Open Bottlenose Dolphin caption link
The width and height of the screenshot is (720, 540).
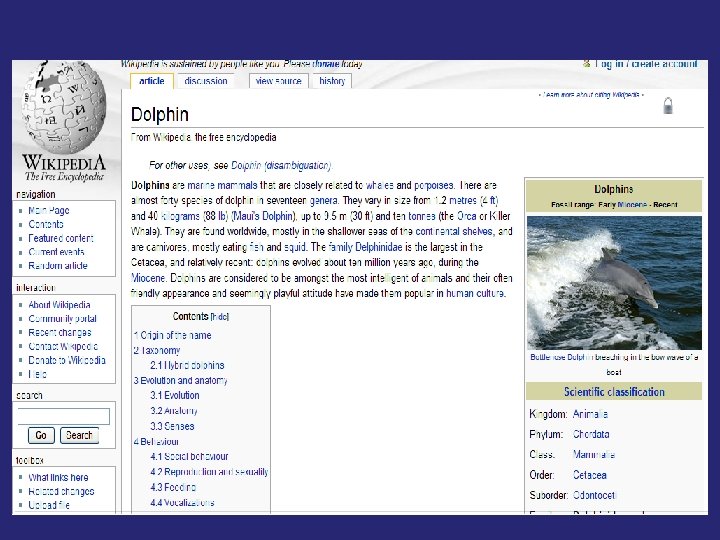pyautogui.click(x=561, y=357)
